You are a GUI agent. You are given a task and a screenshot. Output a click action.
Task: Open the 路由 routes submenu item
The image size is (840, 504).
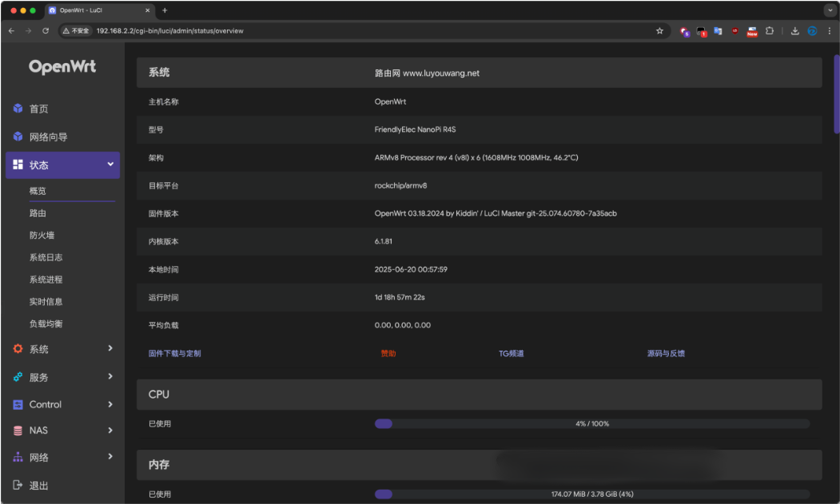tap(38, 212)
